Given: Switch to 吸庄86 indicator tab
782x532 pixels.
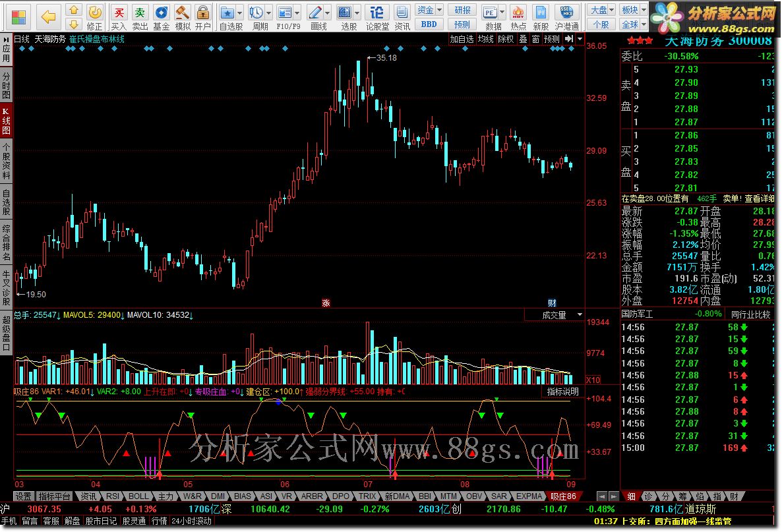Looking at the screenshot, I should tap(562, 496).
